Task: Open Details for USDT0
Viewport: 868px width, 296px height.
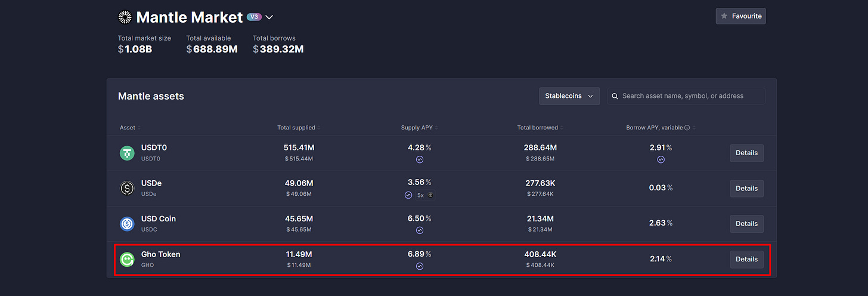Action: pos(746,153)
